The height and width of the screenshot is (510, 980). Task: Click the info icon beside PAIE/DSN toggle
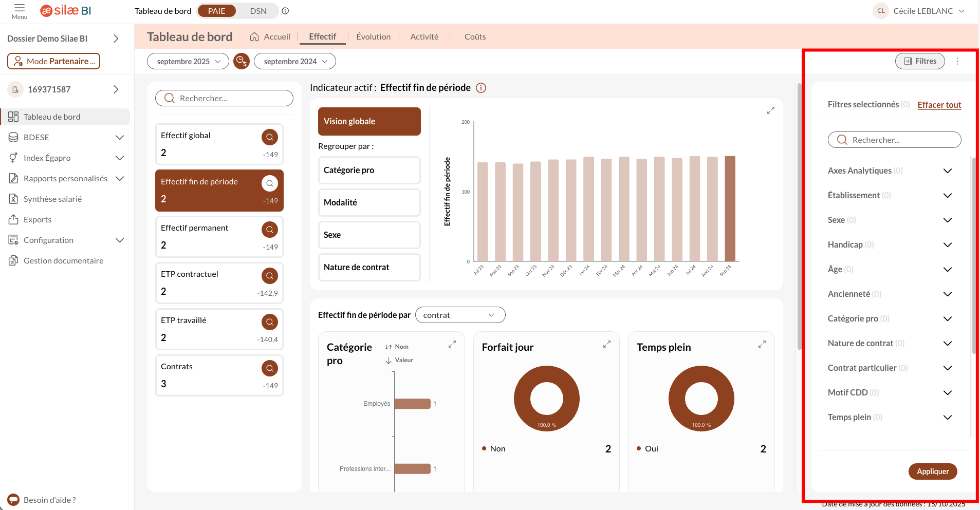285,11
